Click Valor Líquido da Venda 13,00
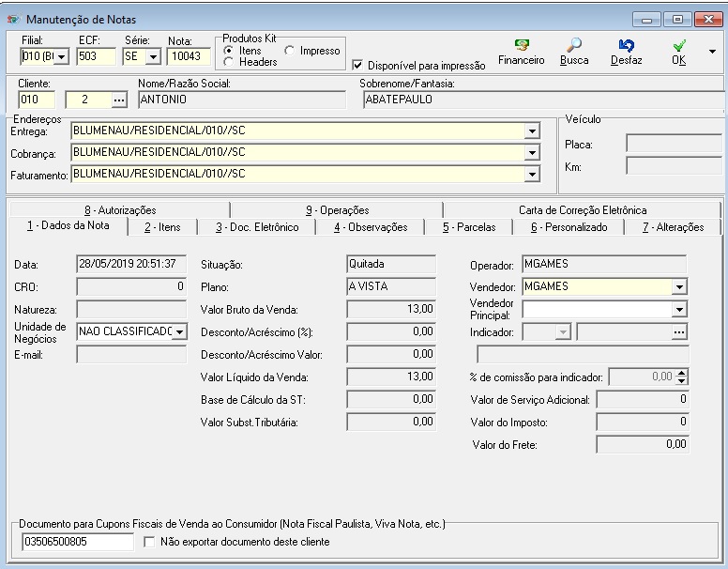The image size is (728, 569). [x=391, y=377]
